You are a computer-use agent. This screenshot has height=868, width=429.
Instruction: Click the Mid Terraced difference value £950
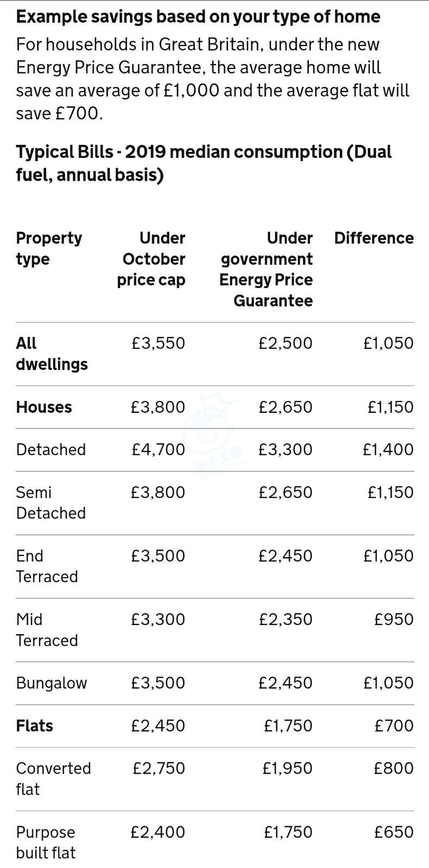coord(394,620)
